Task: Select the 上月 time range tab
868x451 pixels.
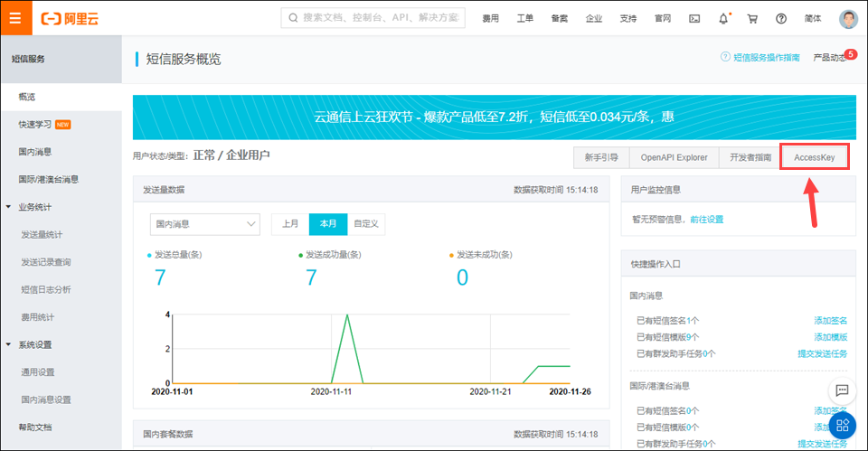Action: tap(290, 224)
